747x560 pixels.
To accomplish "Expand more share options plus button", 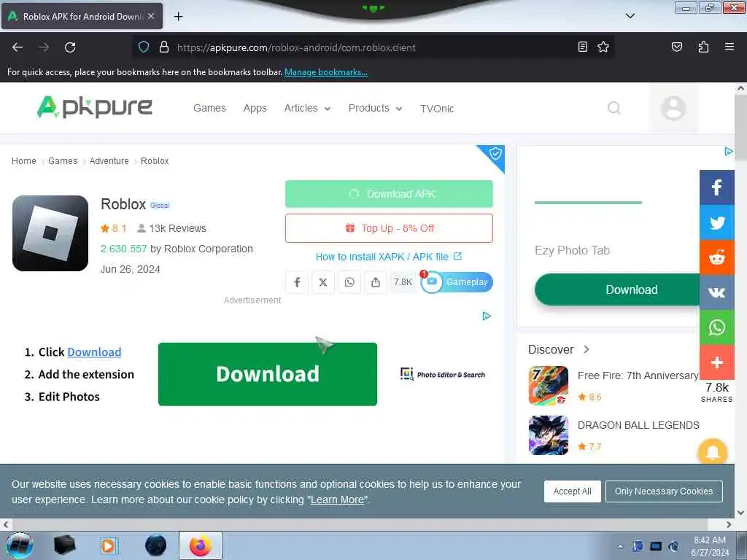I will pos(716,362).
